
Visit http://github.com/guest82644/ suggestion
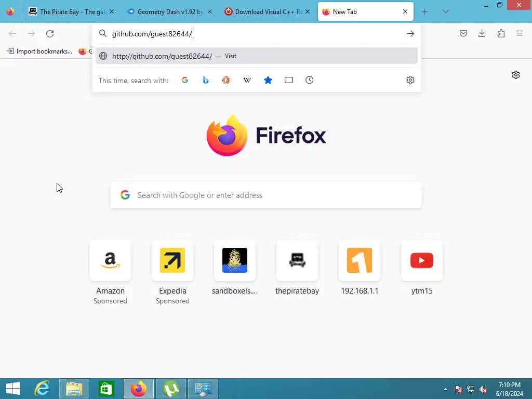(x=257, y=56)
